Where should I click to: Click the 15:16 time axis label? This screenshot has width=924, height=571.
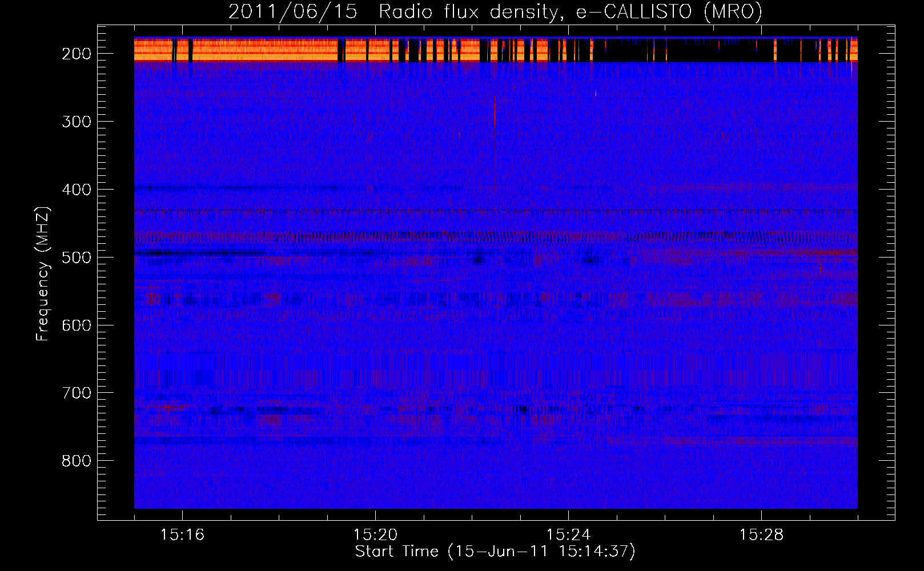point(182,535)
